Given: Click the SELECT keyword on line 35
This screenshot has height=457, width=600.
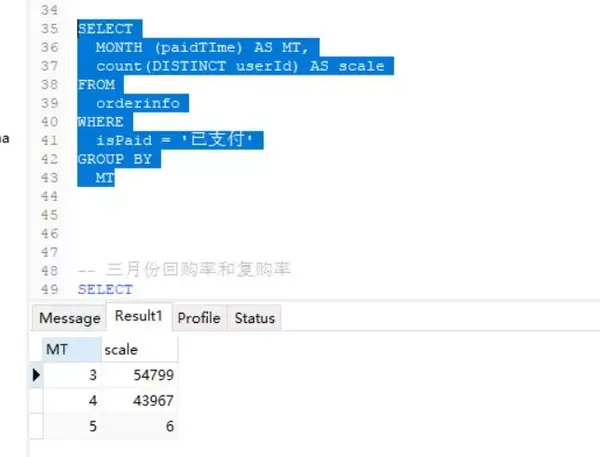Looking at the screenshot, I should [106, 29].
